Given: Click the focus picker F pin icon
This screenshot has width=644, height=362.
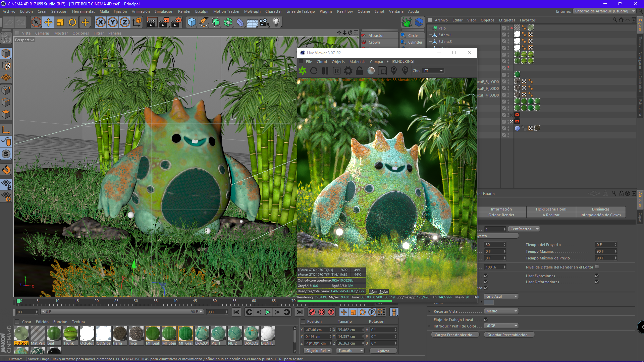Looking at the screenshot, I should tap(394, 71).
